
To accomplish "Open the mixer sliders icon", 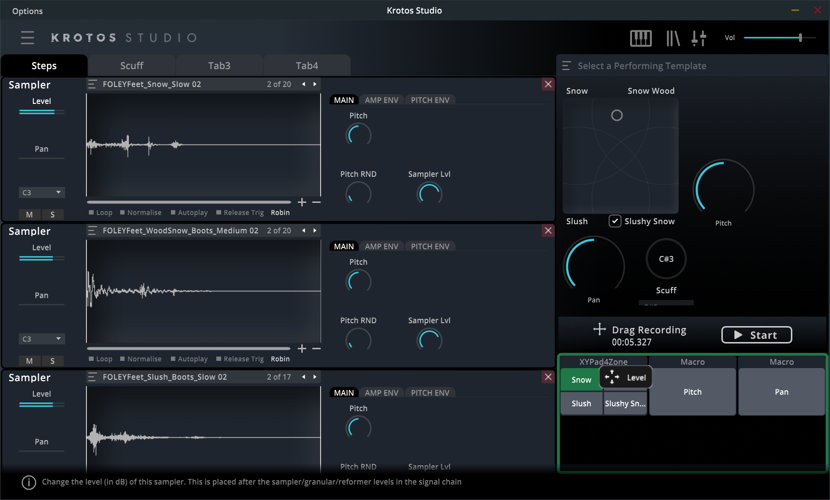I will click(x=699, y=38).
